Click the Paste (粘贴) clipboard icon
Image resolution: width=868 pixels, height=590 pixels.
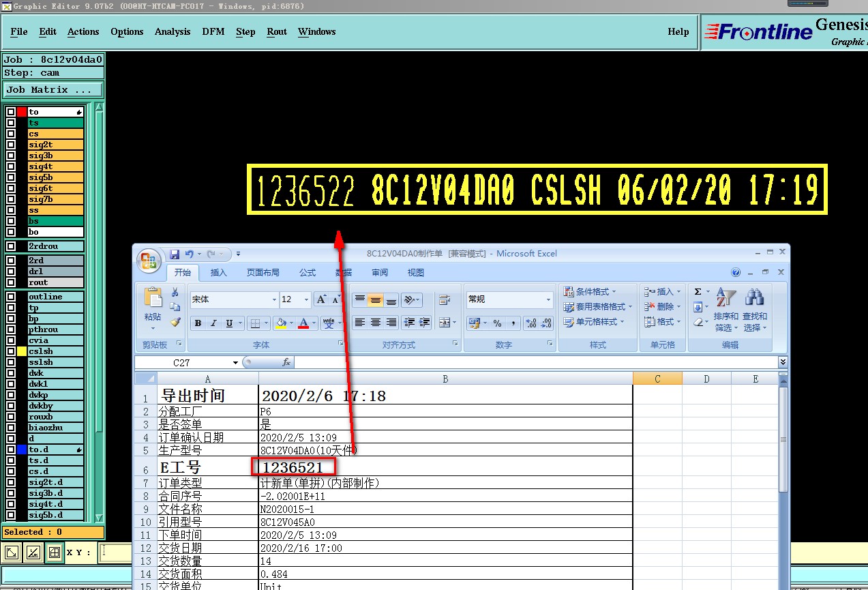(153, 297)
